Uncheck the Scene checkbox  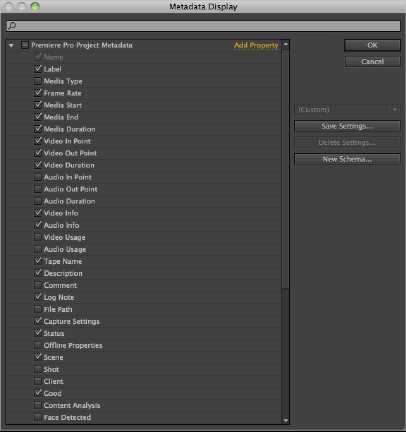(x=38, y=357)
